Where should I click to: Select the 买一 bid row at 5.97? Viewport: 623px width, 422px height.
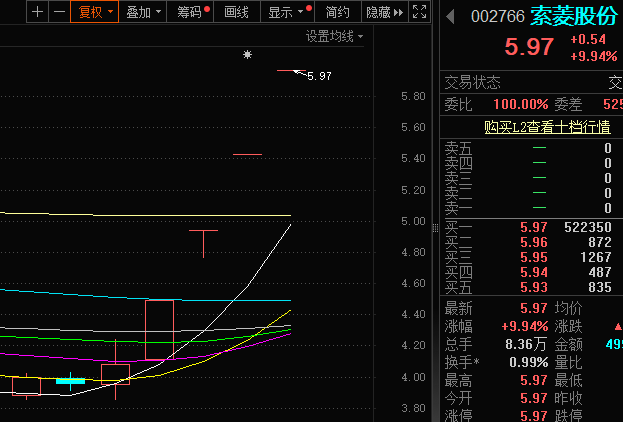pos(530,227)
